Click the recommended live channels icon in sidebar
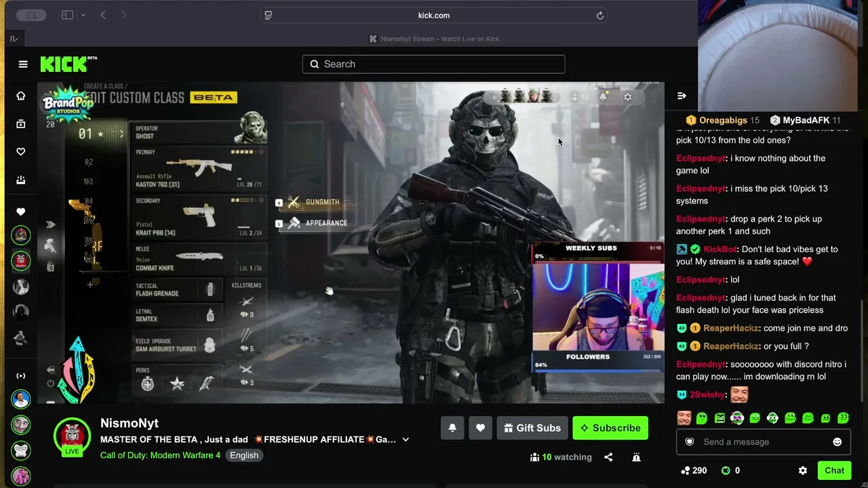868x488 pixels. [x=21, y=375]
